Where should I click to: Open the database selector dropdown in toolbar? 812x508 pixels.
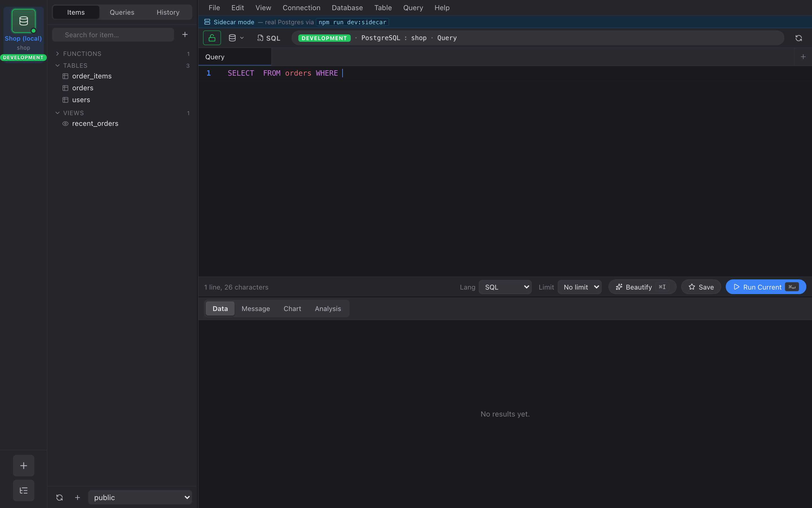(236, 38)
